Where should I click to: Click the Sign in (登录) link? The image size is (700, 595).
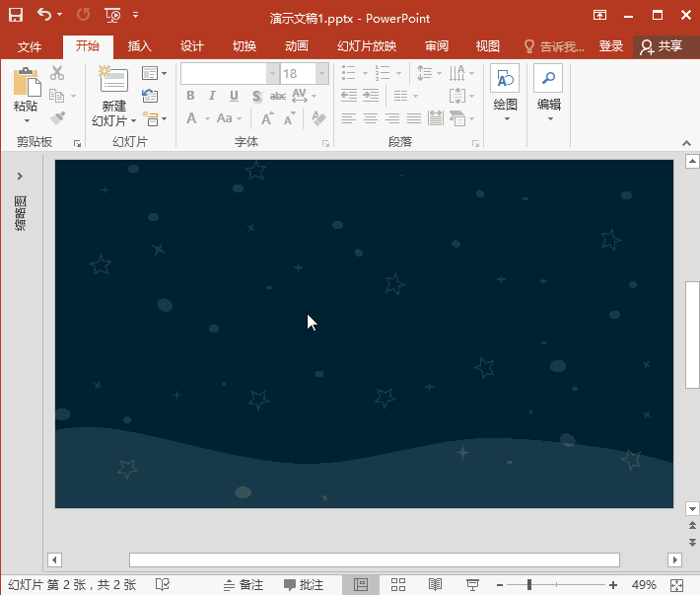point(610,46)
